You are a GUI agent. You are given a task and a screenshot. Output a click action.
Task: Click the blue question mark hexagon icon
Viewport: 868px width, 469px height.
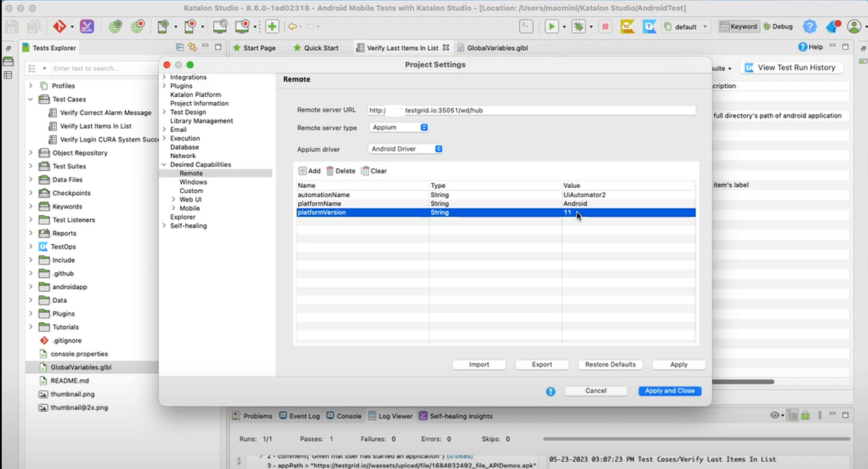(809, 26)
